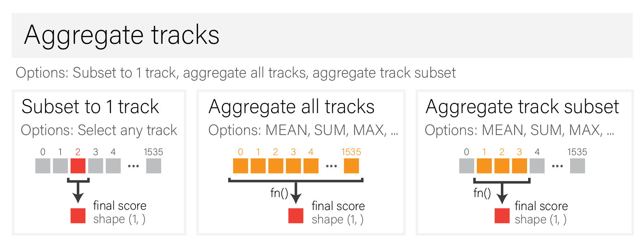Click the orange square labeled 1535

[351, 166]
